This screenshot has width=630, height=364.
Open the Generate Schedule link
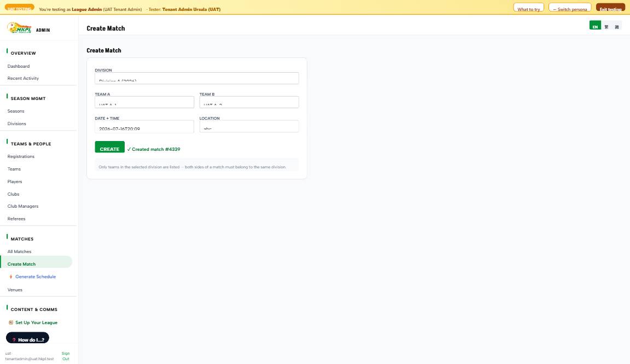(36, 277)
